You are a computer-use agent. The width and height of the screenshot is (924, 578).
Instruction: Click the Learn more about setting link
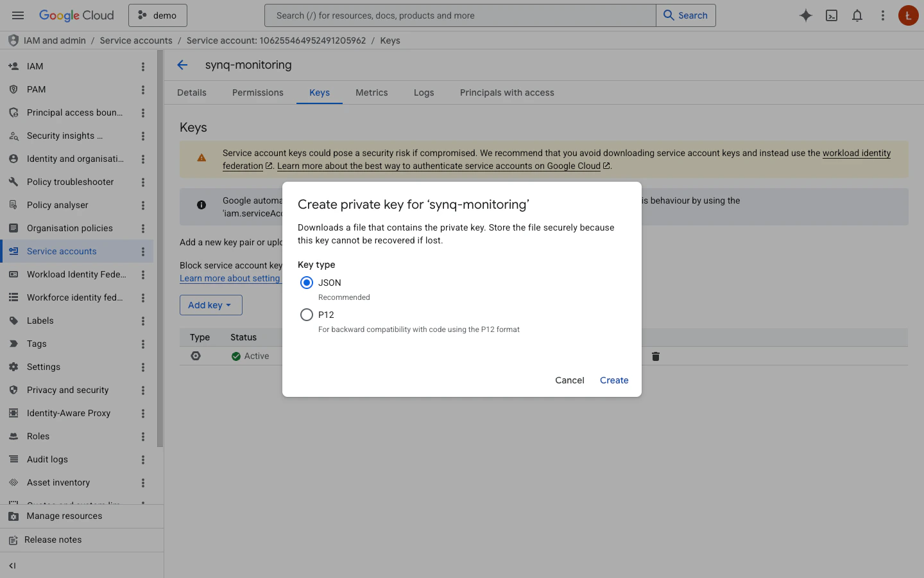click(230, 278)
